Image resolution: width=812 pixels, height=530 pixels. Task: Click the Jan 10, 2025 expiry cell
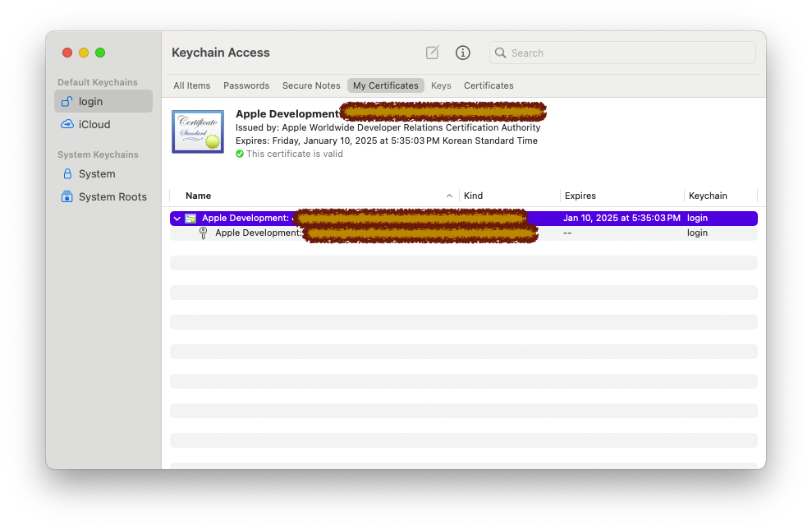coord(622,218)
